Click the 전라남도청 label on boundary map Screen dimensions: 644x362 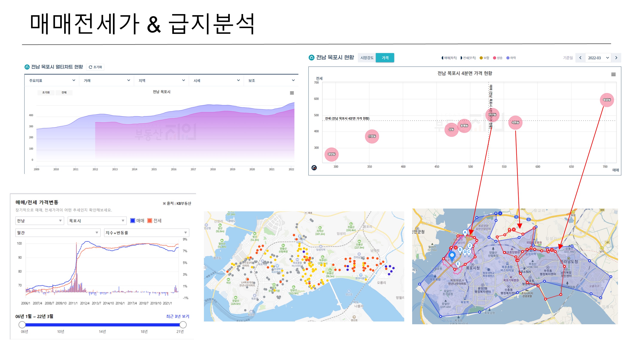(x=569, y=262)
